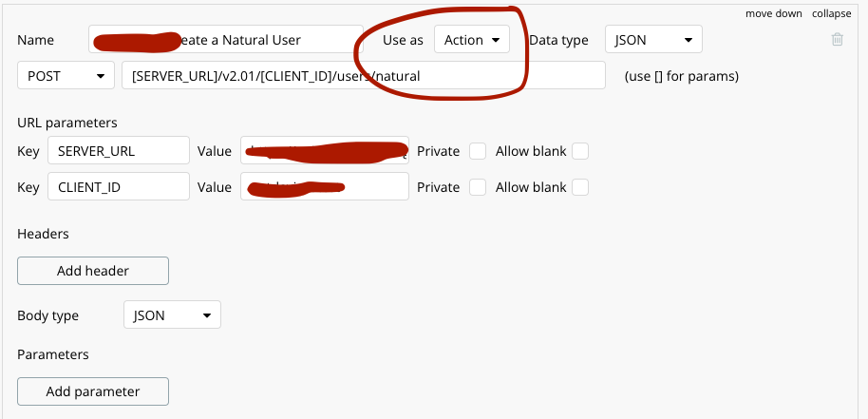Viewport: 868px width, 419px height.
Task: Click the CLIENT_ID key field
Action: point(119,187)
